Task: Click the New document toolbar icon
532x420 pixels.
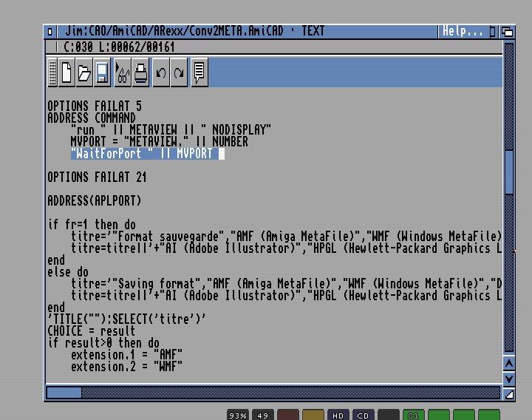Action: pyautogui.click(x=66, y=72)
